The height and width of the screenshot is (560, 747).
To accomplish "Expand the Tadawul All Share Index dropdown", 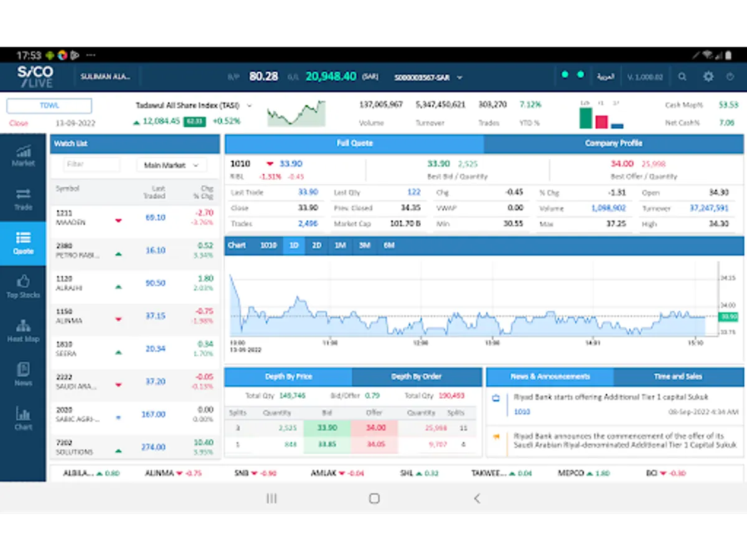I will 249,105.
